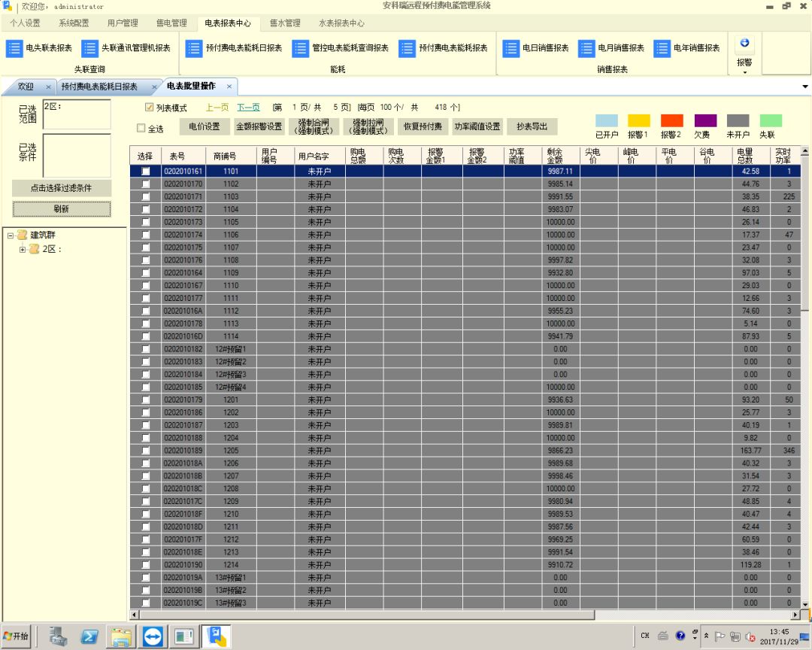The image size is (812, 650).
Task: Click the purple 欠费 color swatch
Action: [705, 121]
